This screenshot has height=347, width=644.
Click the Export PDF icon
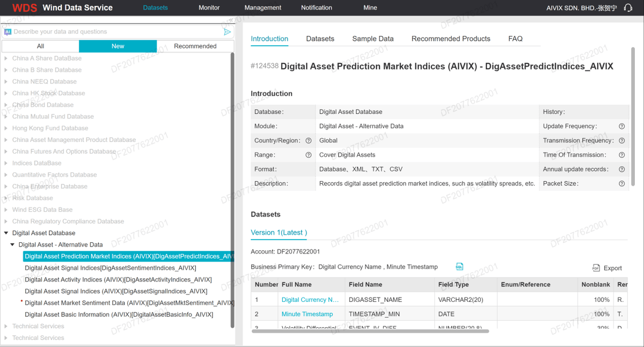tap(596, 268)
